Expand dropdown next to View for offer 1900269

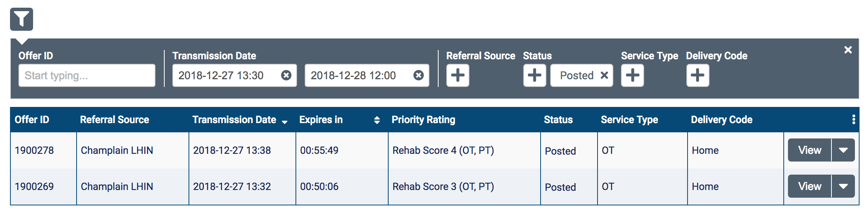click(x=843, y=186)
